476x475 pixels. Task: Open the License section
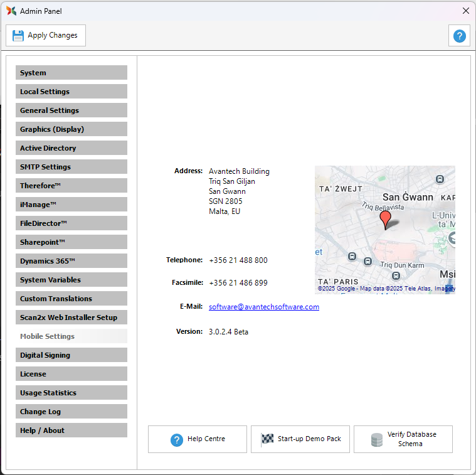tap(71, 374)
